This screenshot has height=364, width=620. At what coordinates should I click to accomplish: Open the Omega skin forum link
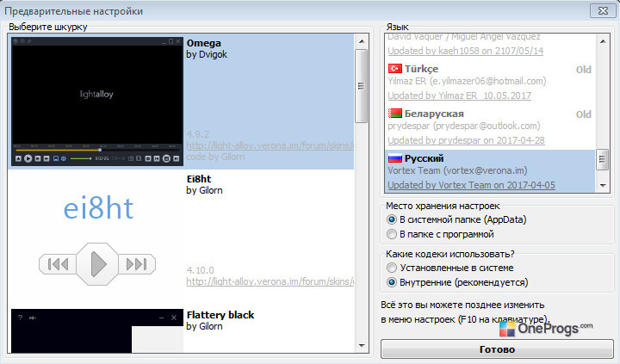point(270,145)
